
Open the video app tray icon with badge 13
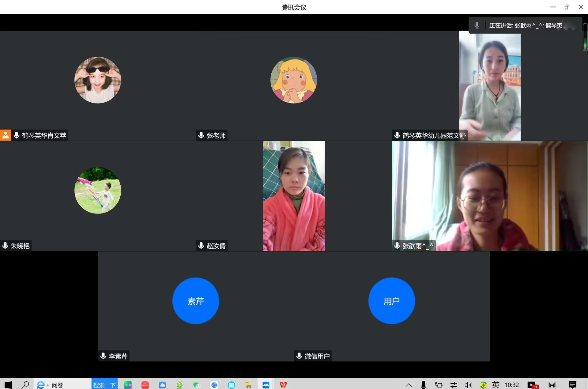[x=533, y=385]
